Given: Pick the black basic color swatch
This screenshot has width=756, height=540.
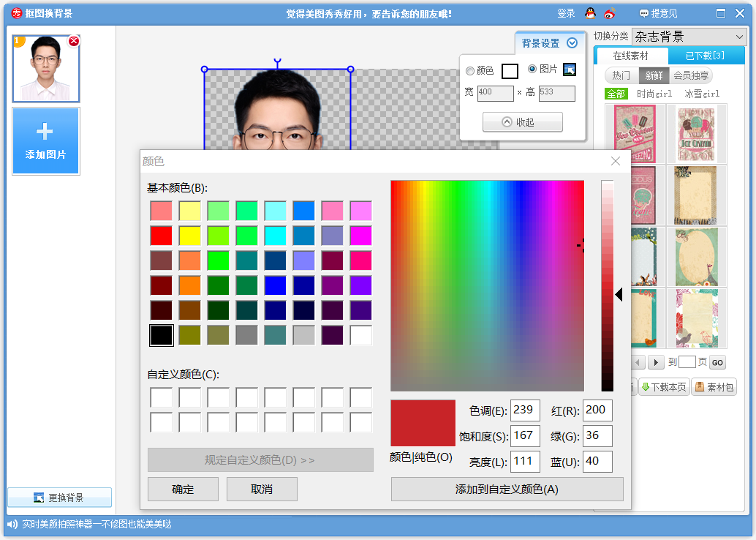Looking at the screenshot, I should 161,335.
